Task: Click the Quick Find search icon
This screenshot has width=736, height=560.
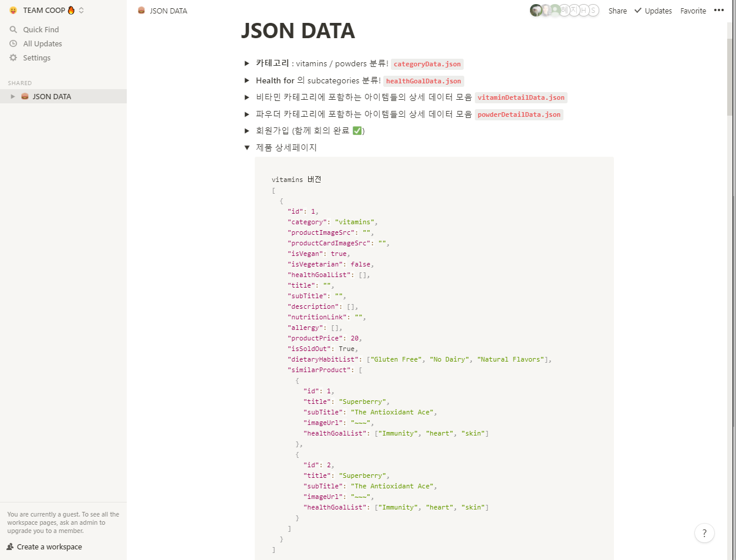Action: pyautogui.click(x=13, y=29)
